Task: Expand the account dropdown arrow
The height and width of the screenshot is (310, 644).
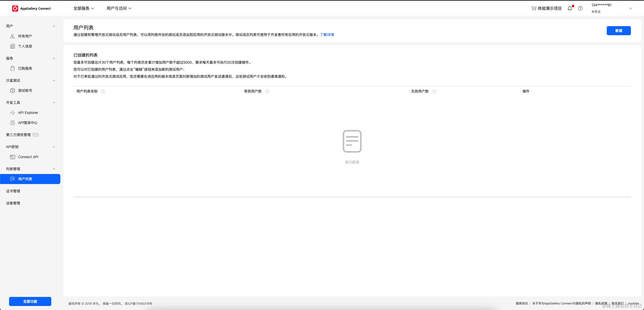Action: click(630, 8)
